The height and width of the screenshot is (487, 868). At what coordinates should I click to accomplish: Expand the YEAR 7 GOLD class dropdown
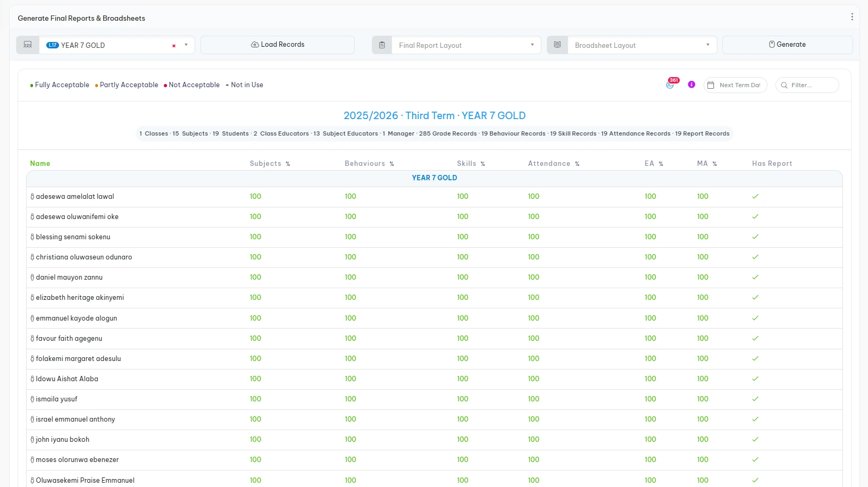tap(186, 45)
